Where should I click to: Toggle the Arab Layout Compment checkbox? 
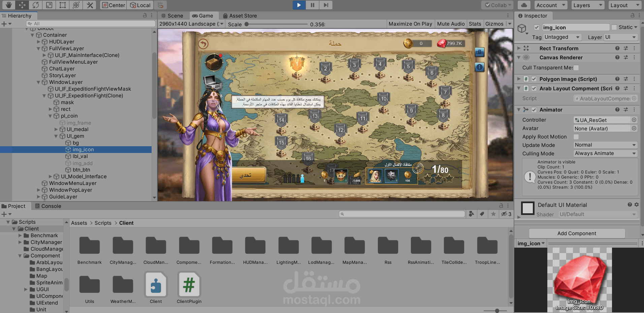pos(534,88)
